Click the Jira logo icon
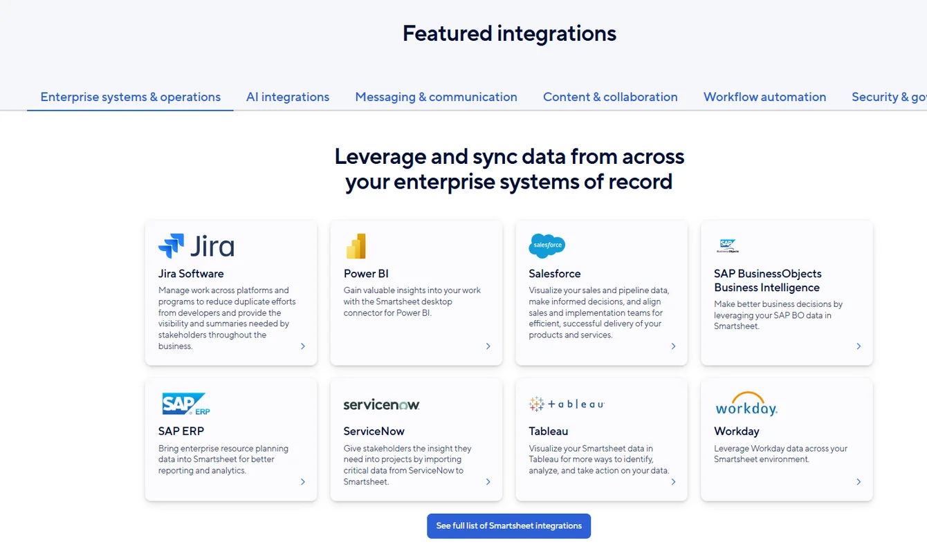Screen dimensions: 927x560 pyautogui.click(x=196, y=246)
